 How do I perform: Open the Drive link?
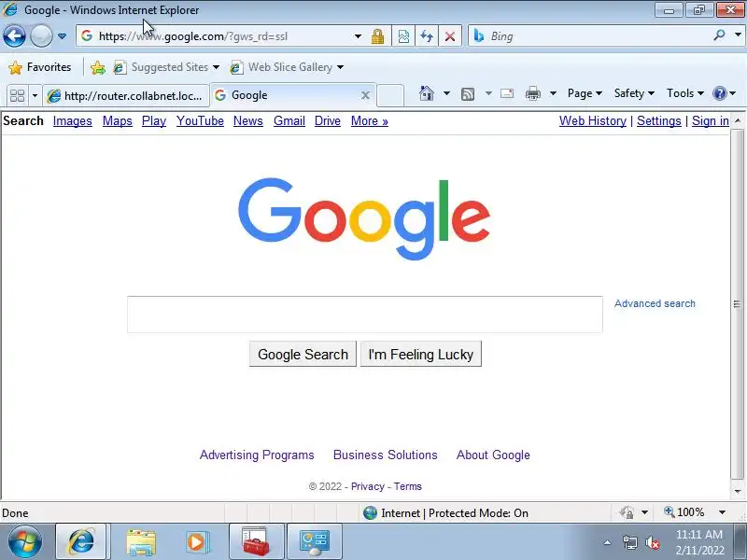[x=328, y=121]
